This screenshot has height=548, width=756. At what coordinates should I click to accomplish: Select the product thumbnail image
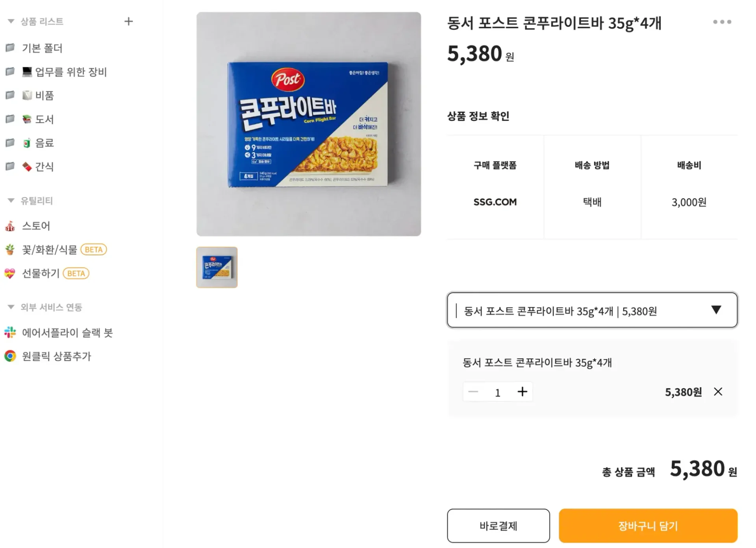[216, 268]
